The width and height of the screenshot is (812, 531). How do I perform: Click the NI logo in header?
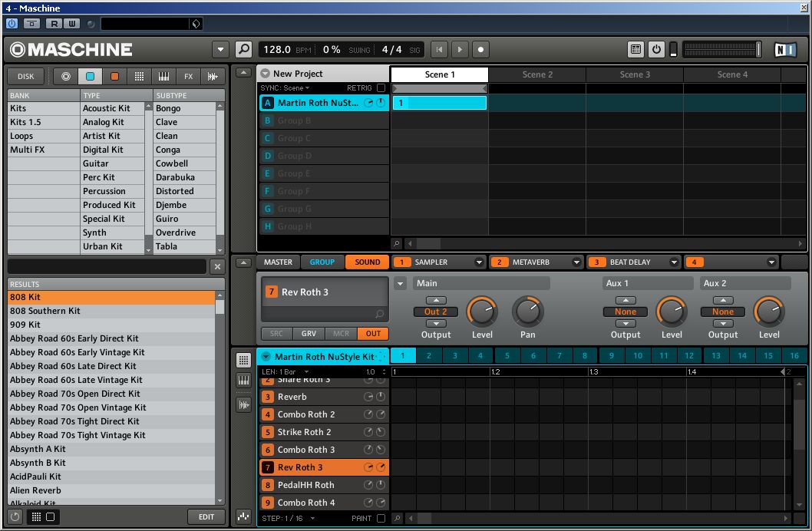tap(785, 49)
